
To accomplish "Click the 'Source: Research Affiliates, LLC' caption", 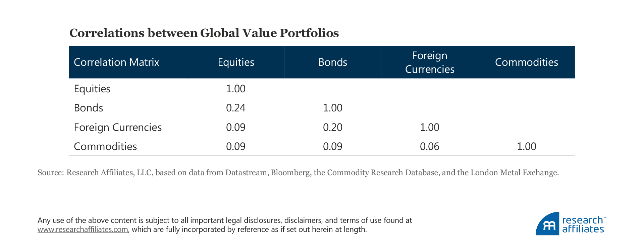I will [x=298, y=173].
